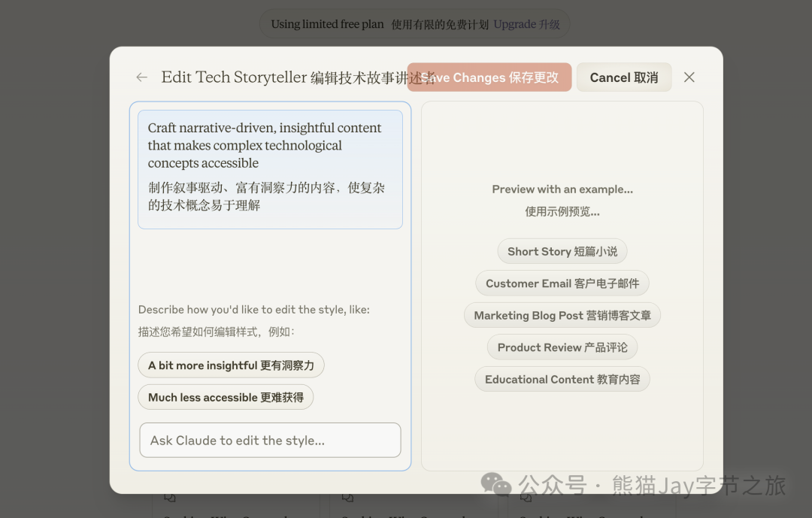Click the Upgrade link in the free plan banner
This screenshot has width=812, height=518.
[526, 24]
